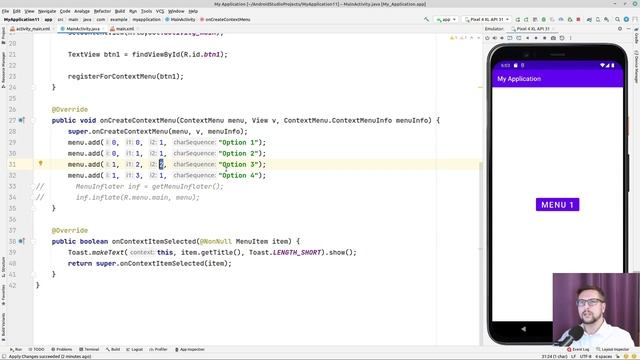This screenshot has width=640, height=360.
Task: Click the Search Everywhere magnifier icon
Action: click(617, 19)
